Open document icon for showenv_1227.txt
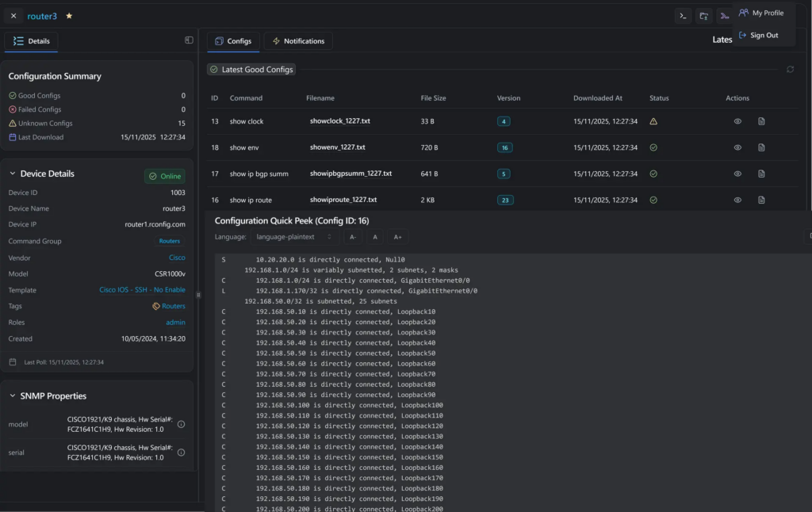Image resolution: width=812 pixels, height=512 pixels. (x=761, y=147)
